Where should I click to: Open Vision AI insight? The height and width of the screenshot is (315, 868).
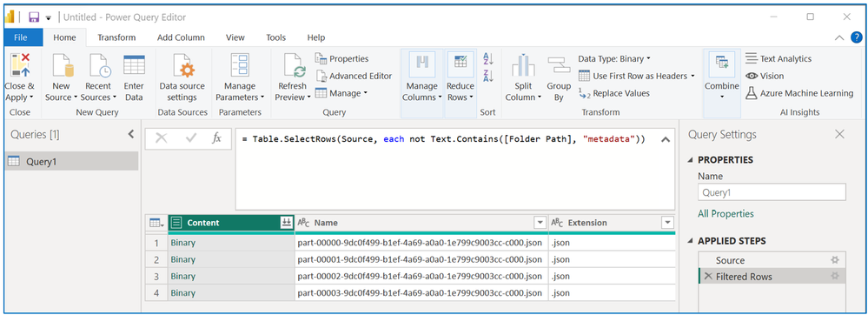tap(765, 76)
